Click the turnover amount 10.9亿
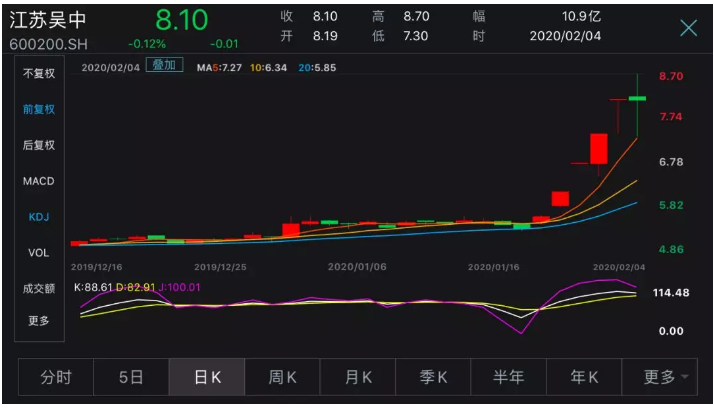The height and width of the screenshot is (408, 714). (581, 17)
